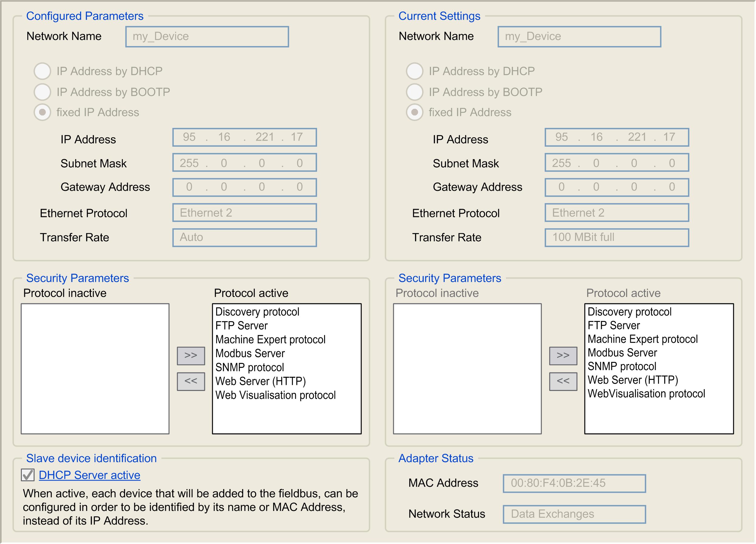Click the Subnet Mask field showing 255.0.0.0

coord(244,163)
